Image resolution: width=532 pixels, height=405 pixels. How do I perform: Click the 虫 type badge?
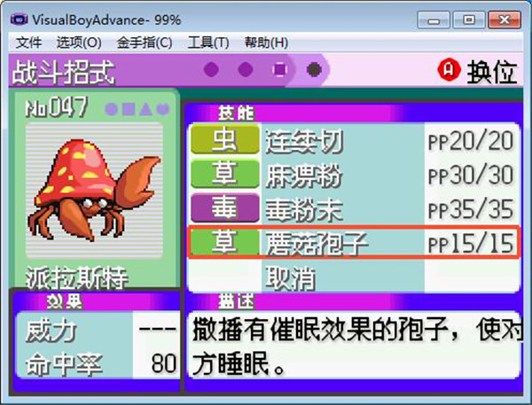(225, 140)
